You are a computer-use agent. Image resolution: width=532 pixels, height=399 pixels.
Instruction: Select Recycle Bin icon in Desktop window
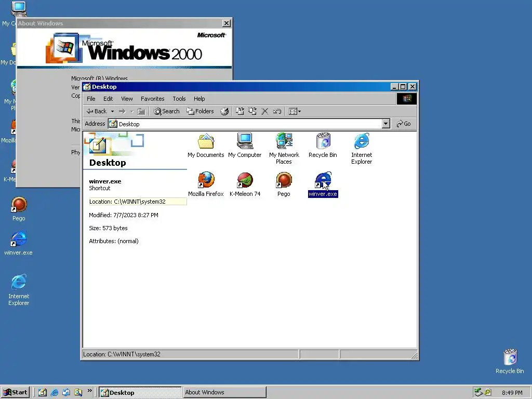323,146
